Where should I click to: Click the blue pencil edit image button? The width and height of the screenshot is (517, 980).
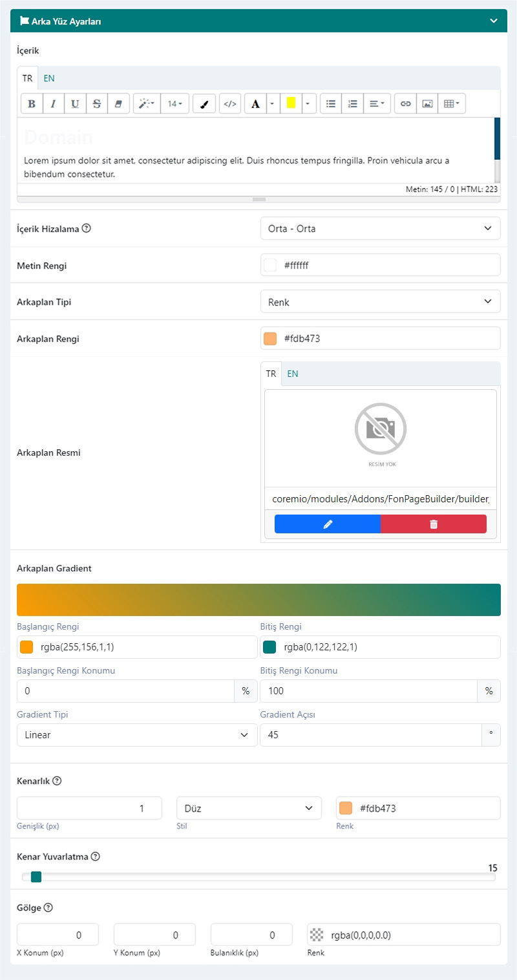[x=328, y=524]
